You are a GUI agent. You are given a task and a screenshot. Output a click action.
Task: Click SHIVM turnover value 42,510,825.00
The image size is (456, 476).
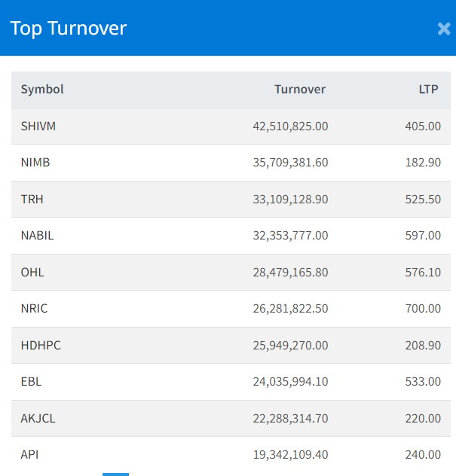[290, 127]
